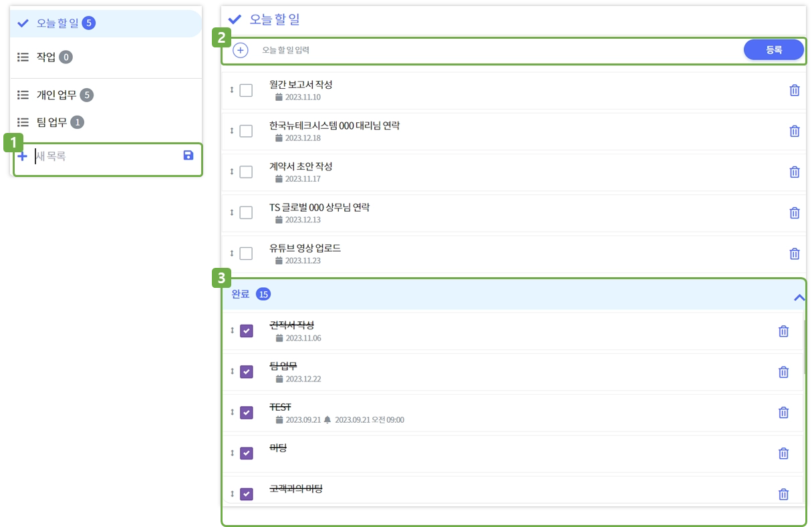812x527 pixels.
Task: Delete the 월간 보고서 작성 task
Action: (x=795, y=90)
